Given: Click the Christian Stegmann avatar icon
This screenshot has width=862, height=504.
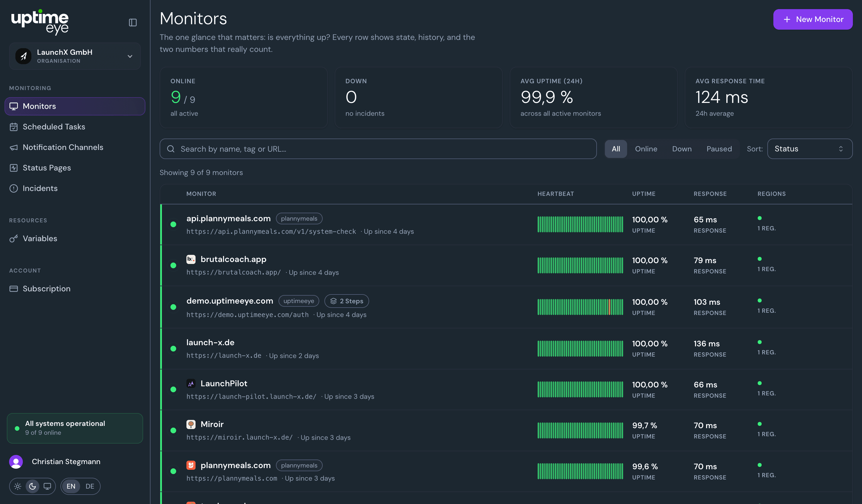Looking at the screenshot, I should [x=16, y=462].
